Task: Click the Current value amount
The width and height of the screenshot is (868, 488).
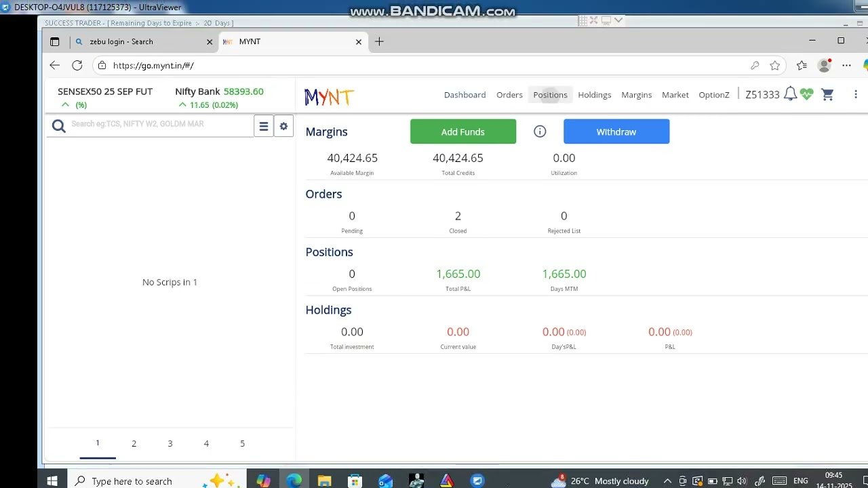Action: pos(458,332)
